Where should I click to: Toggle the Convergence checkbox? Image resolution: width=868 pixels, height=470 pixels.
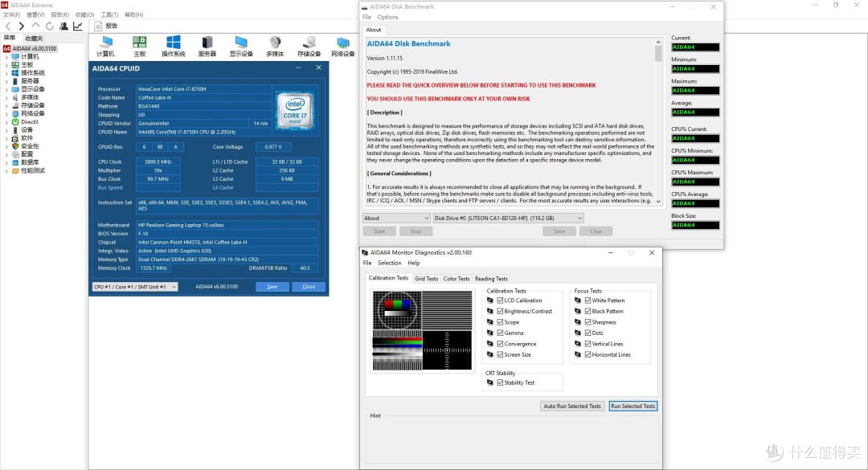pyautogui.click(x=500, y=344)
